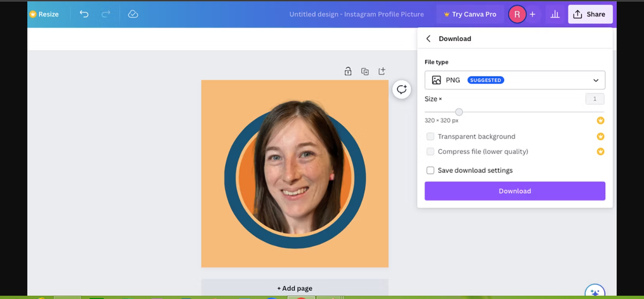The image size is (644, 299).
Task: Toggle the Compress file checkbox
Action: point(430,152)
